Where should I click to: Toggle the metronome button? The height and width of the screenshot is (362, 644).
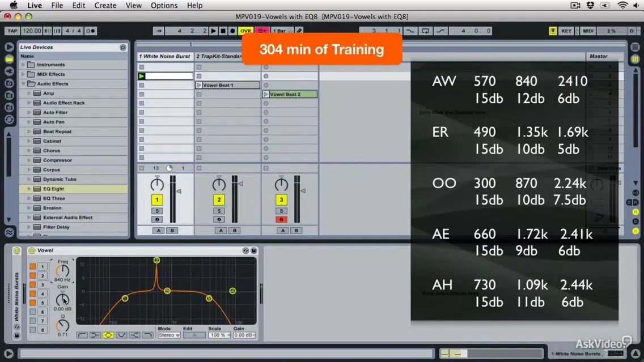click(90, 31)
